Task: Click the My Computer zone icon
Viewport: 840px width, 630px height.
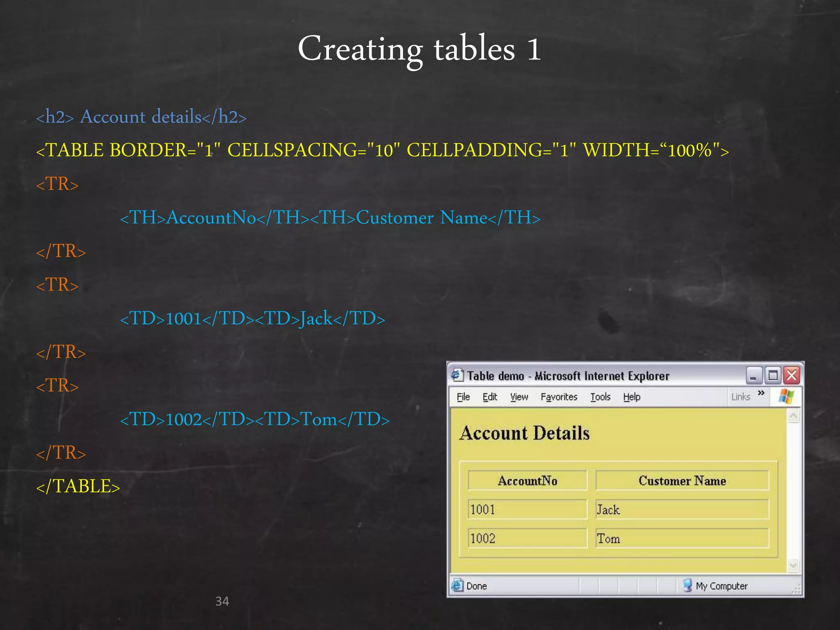Action: pos(687,585)
